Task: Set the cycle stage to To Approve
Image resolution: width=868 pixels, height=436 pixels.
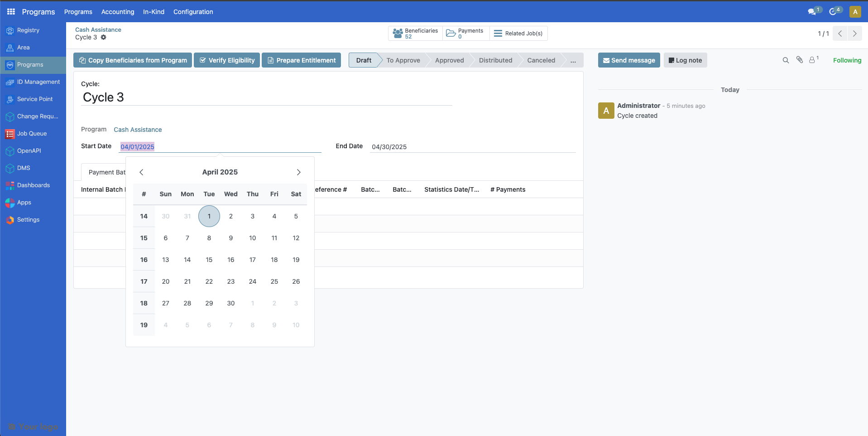Action: [403, 60]
